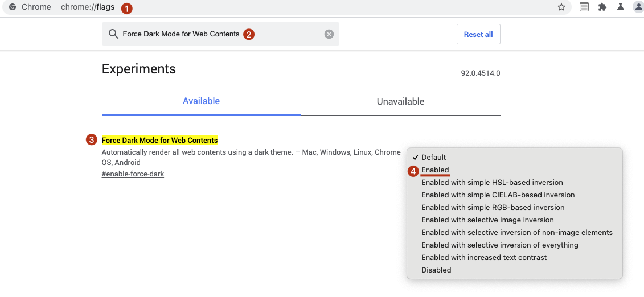Clear the search field with X icon
Image resolution: width=644 pixels, height=297 pixels.
click(329, 34)
